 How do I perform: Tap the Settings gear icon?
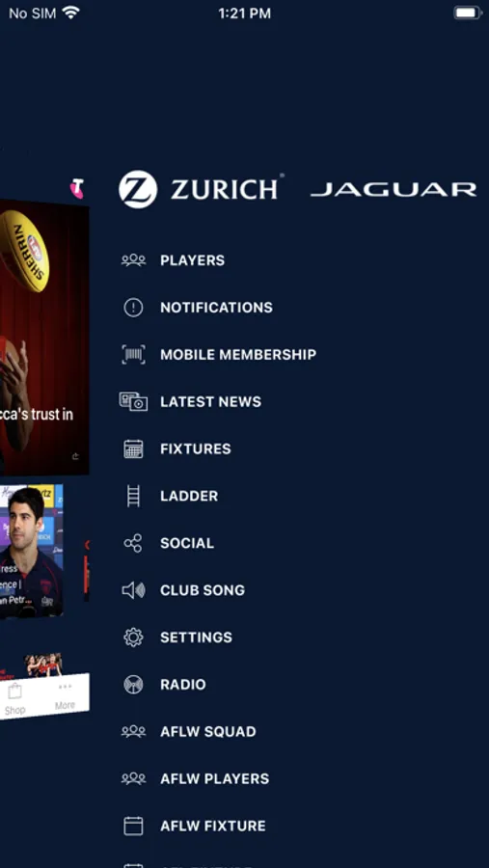pos(133,637)
